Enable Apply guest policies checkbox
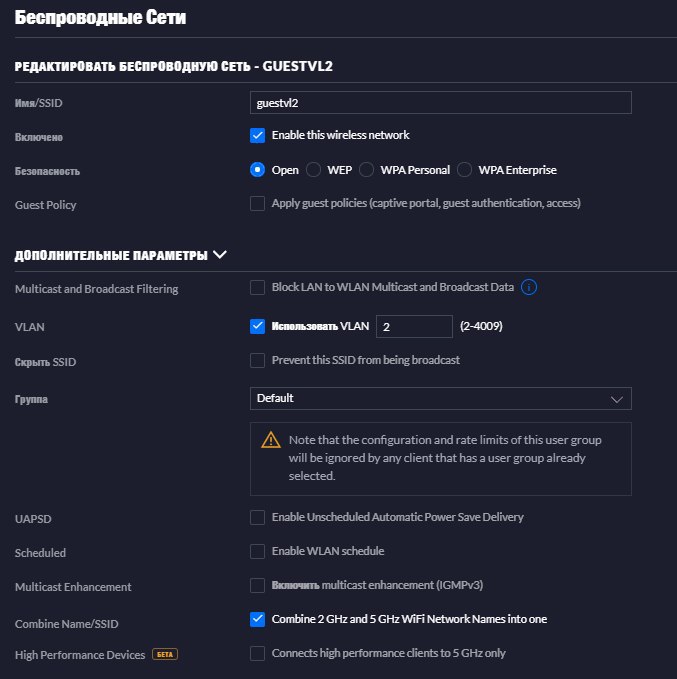The width and height of the screenshot is (677, 679). tap(257, 203)
